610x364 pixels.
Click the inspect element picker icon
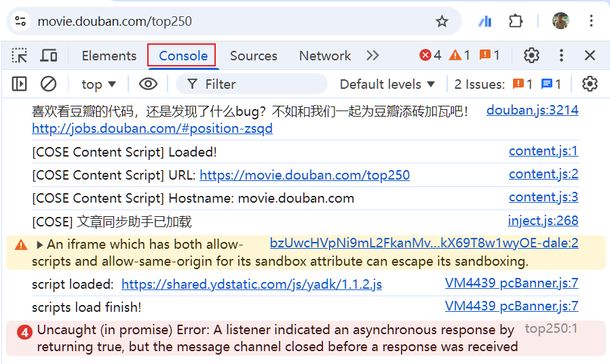point(20,56)
